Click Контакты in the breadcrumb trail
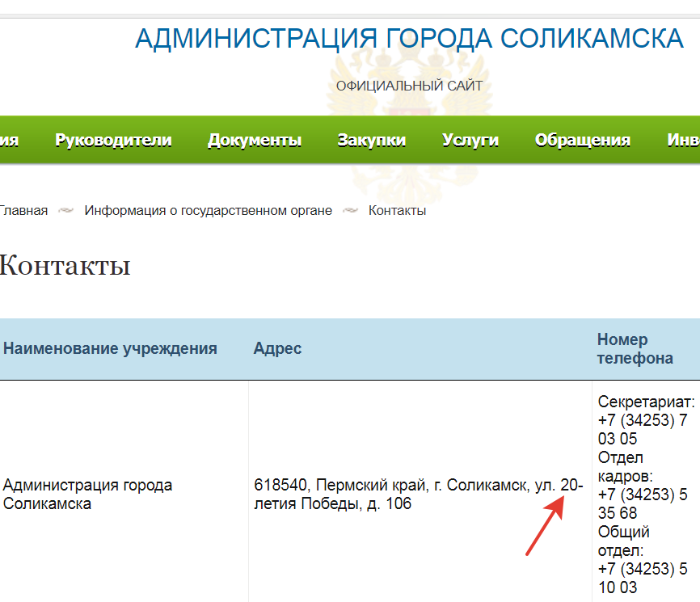This screenshot has height=602, width=700. pyautogui.click(x=397, y=211)
